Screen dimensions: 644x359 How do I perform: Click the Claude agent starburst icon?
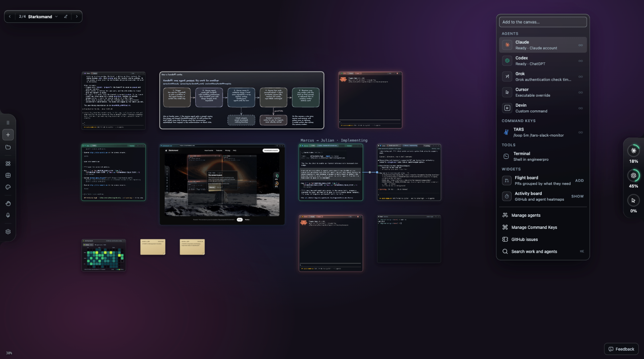(507, 45)
